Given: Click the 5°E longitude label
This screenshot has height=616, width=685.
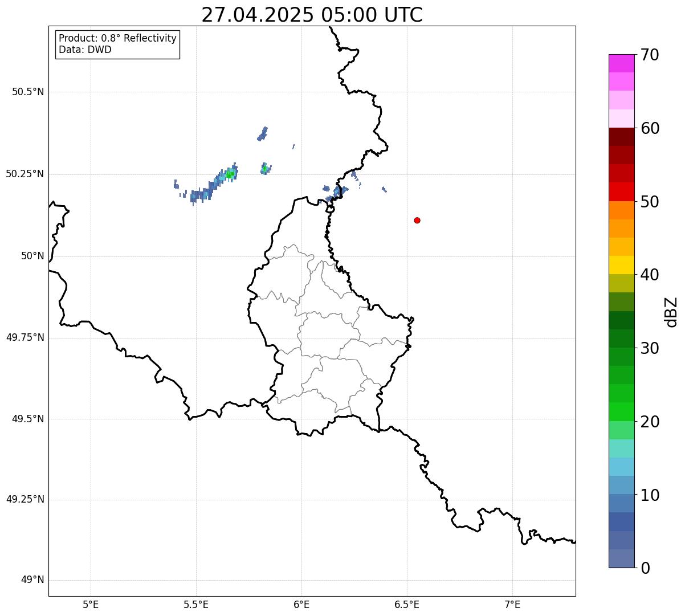Looking at the screenshot, I should click(x=91, y=605).
